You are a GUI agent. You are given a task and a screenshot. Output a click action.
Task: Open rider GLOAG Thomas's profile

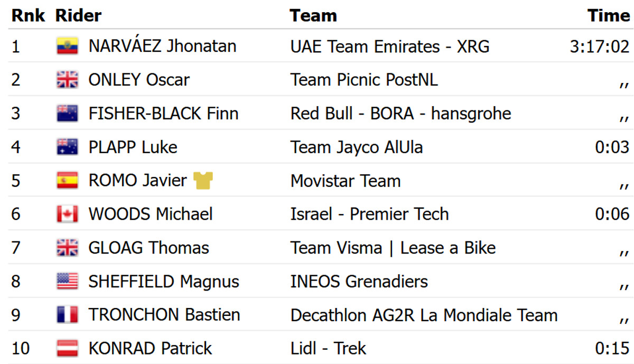(148, 248)
